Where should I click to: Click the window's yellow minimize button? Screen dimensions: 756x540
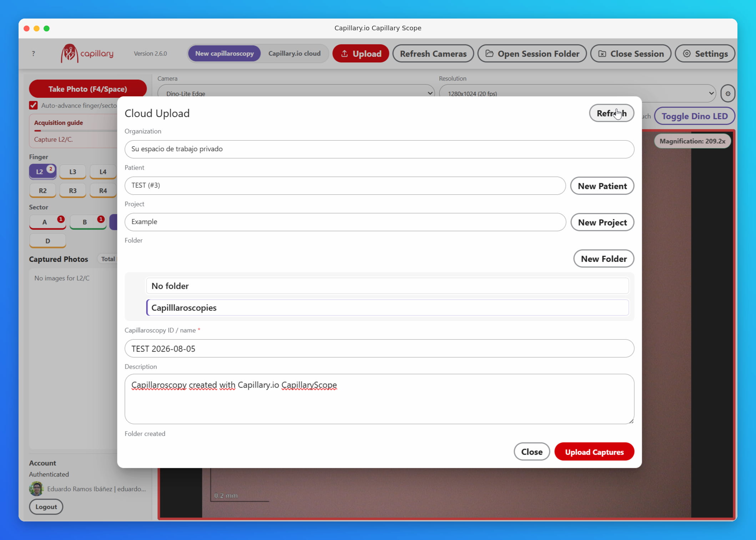pyautogui.click(x=36, y=28)
